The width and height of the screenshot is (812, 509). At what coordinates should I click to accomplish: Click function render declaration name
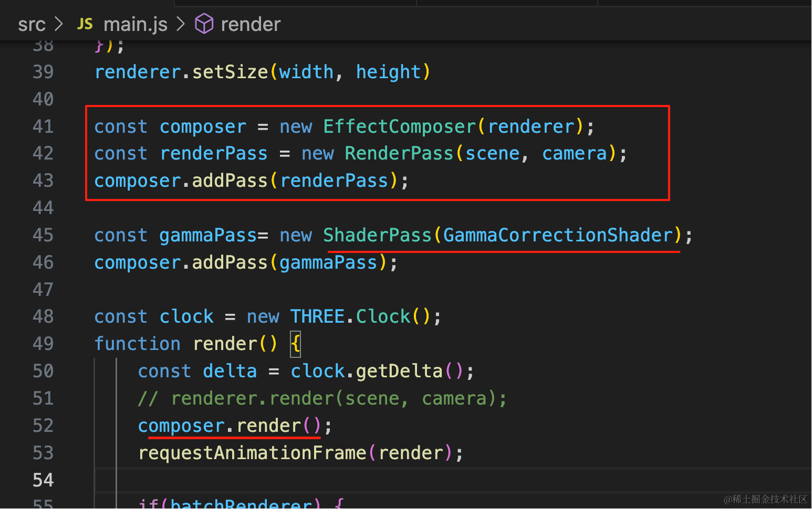coord(225,344)
